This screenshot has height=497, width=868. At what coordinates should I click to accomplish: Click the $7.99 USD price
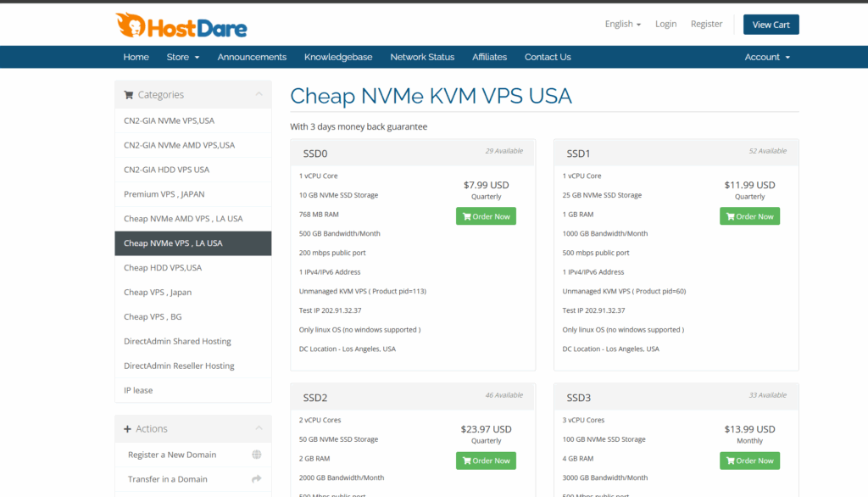(486, 185)
